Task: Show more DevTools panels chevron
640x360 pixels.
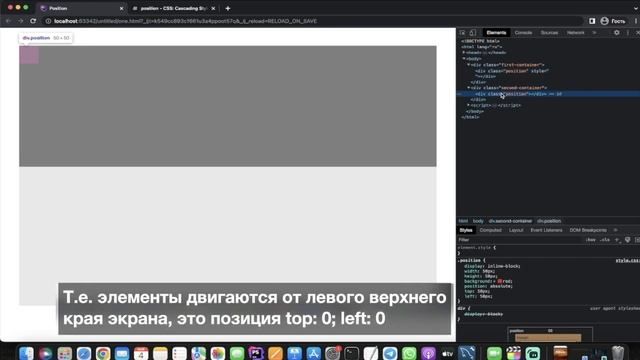Action: coord(594,33)
